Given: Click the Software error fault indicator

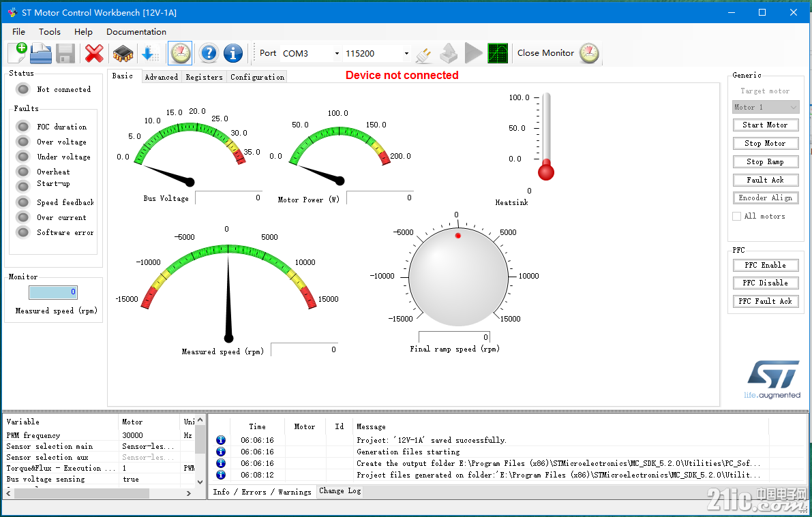Looking at the screenshot, I should [x=22, y=232].
